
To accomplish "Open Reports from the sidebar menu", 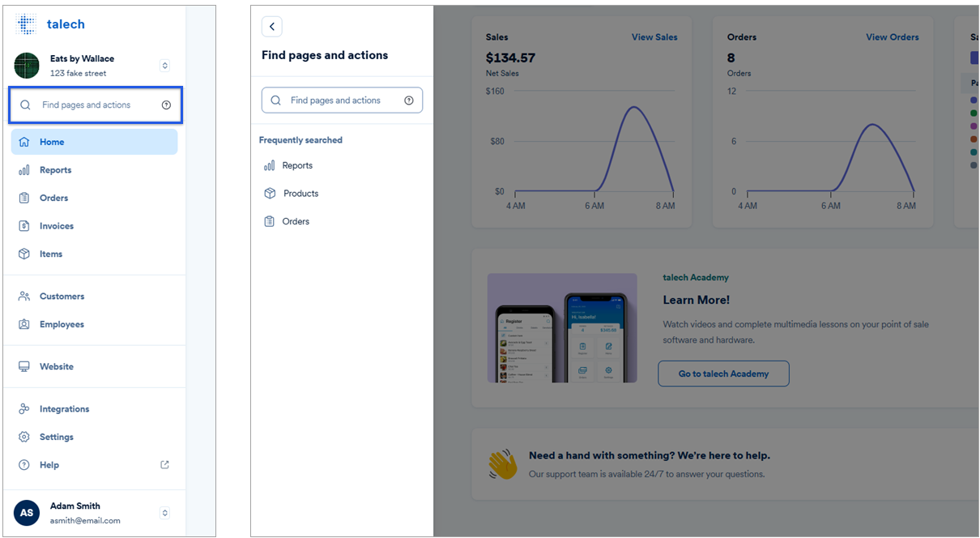I will (x=55, y=170).
